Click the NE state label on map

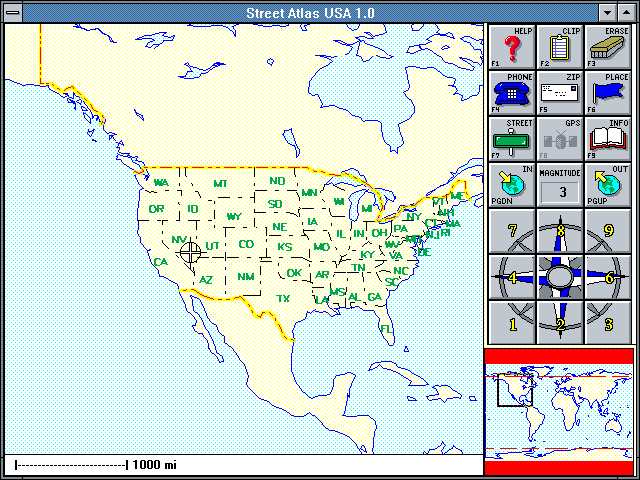(280, 227)
